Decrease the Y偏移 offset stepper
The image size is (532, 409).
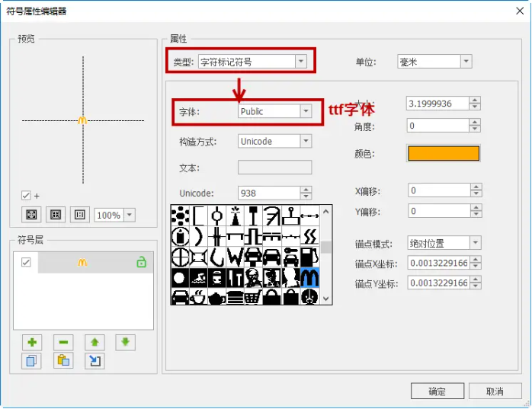(476, 214)
